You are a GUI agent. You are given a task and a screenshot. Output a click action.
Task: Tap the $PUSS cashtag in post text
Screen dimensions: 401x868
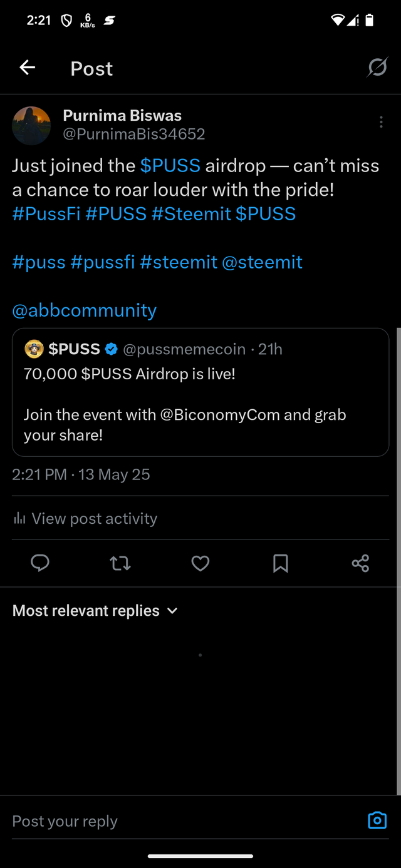(x=170, y=166)
